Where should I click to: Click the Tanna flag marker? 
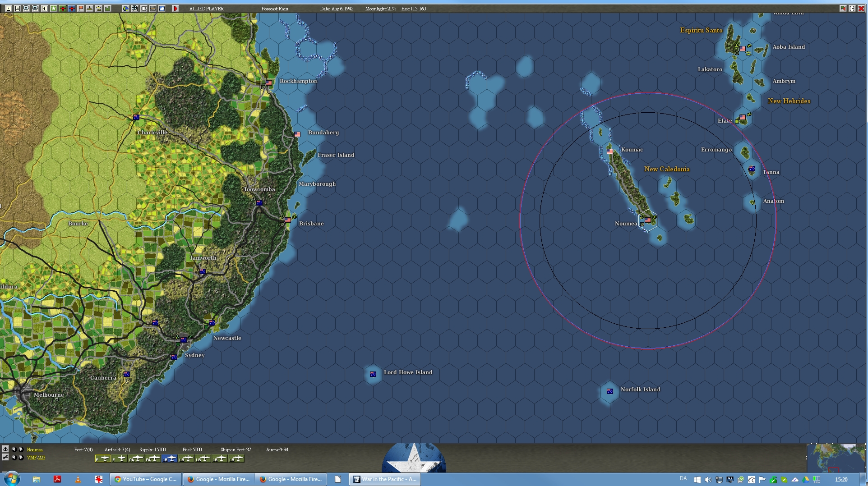click(x=752, y=169)
